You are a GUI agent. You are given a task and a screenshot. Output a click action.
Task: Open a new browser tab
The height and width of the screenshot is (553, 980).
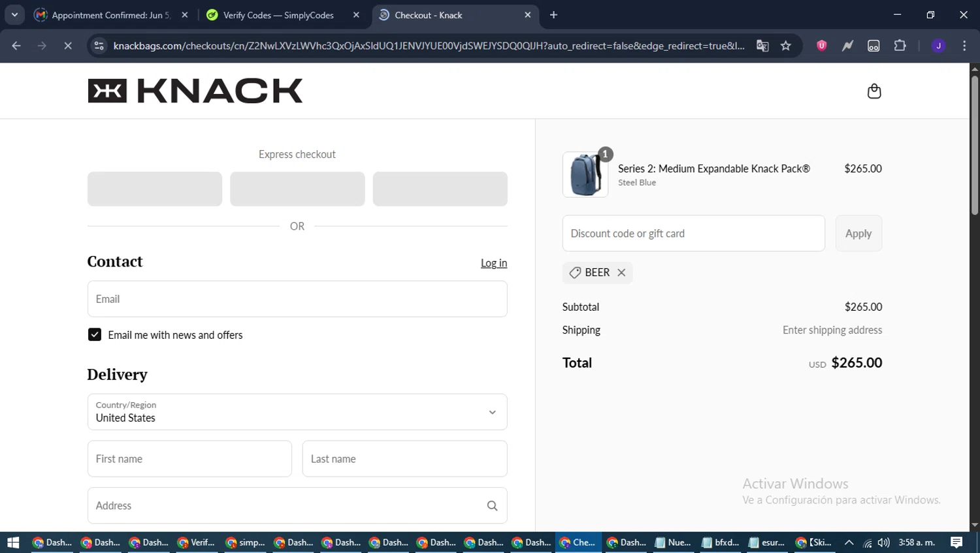point(553,15)
